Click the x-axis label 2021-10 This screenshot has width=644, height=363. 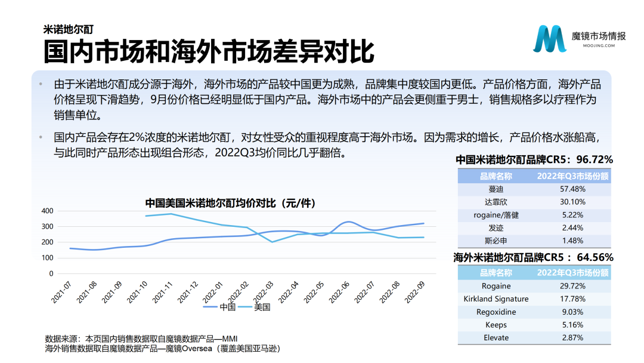[x=137, y=293]
